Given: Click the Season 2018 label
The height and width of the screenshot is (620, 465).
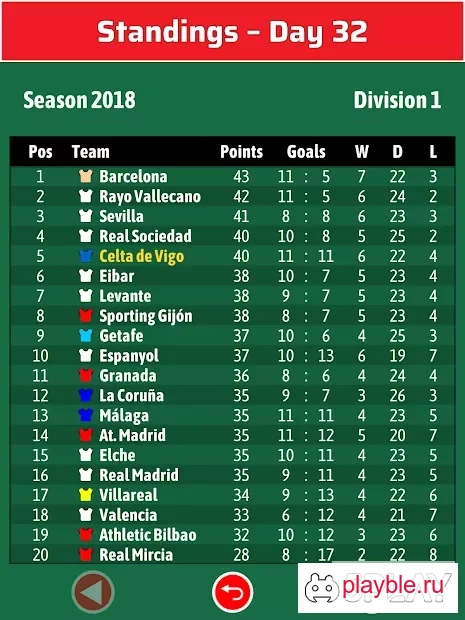Looking at the screenshot, I should point(79,100).
